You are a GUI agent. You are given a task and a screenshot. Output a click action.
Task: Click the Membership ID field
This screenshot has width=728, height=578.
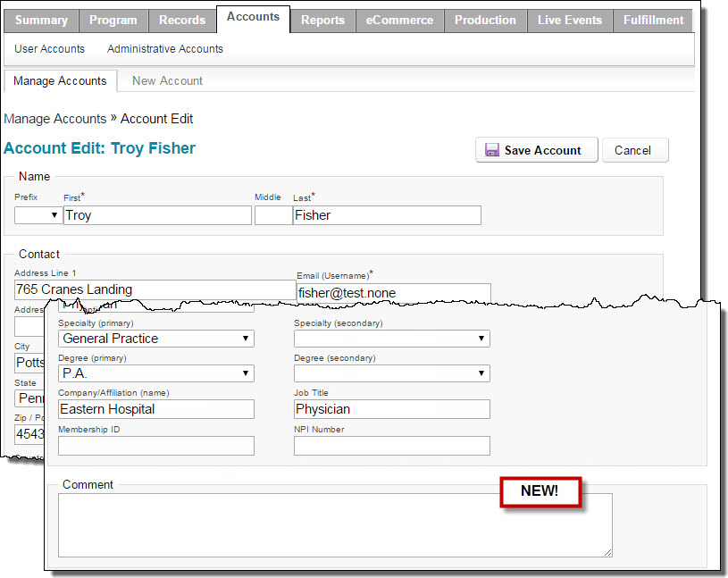(156, 446)
